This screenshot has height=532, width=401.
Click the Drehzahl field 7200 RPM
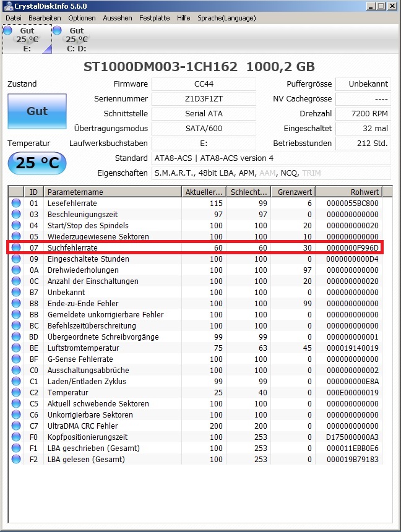point(363,114)
